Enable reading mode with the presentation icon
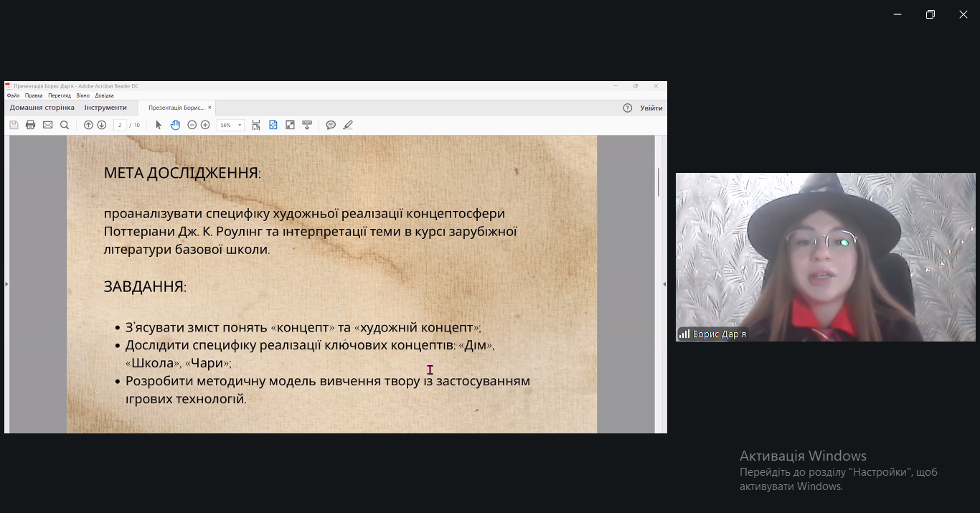Image resolution: width=980 pixels, height=513 pixels. pyautogui.click(x=307, y=124)
